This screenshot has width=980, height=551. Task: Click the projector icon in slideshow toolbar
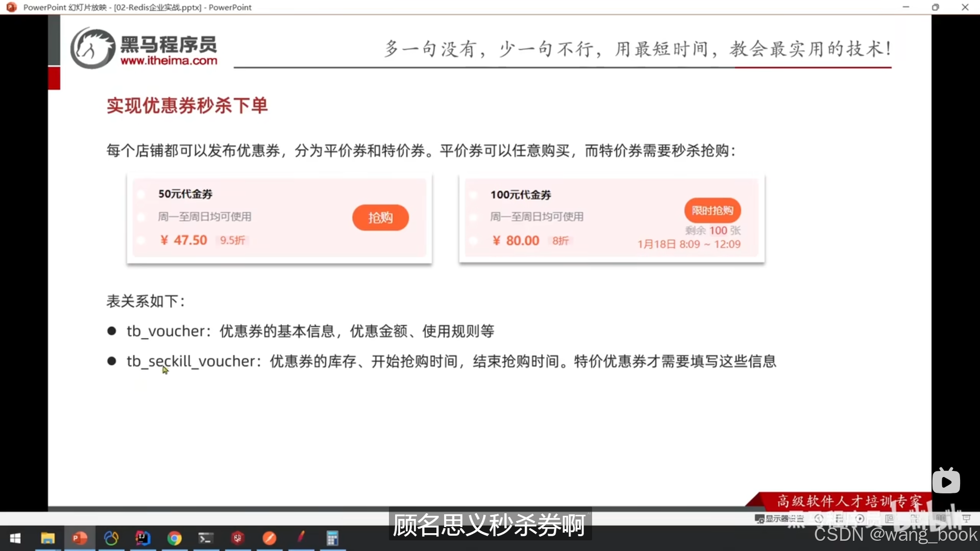coord(966,519)
